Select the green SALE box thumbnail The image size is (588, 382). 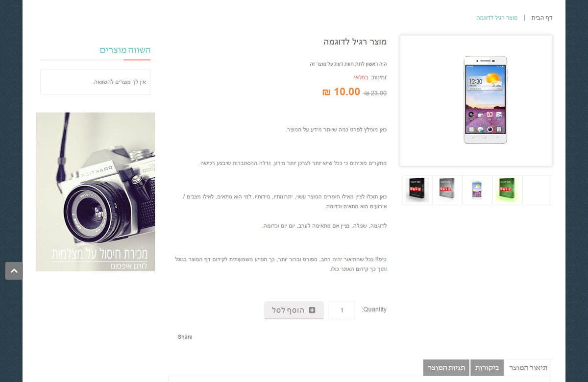pos(507,190)
